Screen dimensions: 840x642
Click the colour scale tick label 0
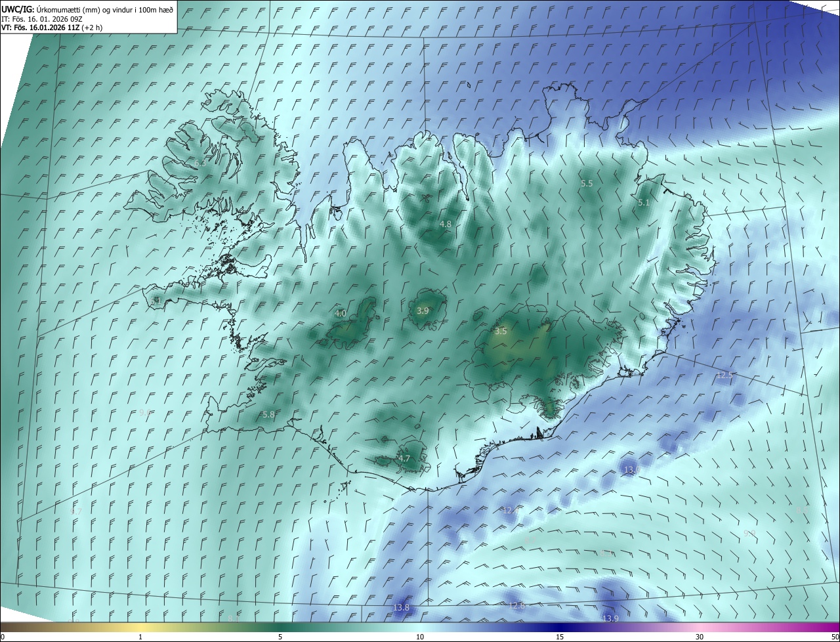pyautogui.click(x=3, y=637)
